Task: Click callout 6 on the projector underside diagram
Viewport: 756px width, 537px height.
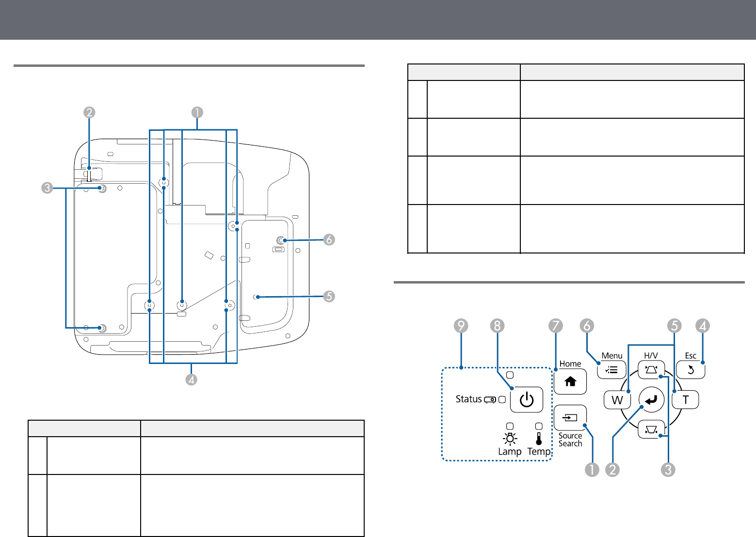Action: pos(329,239)
